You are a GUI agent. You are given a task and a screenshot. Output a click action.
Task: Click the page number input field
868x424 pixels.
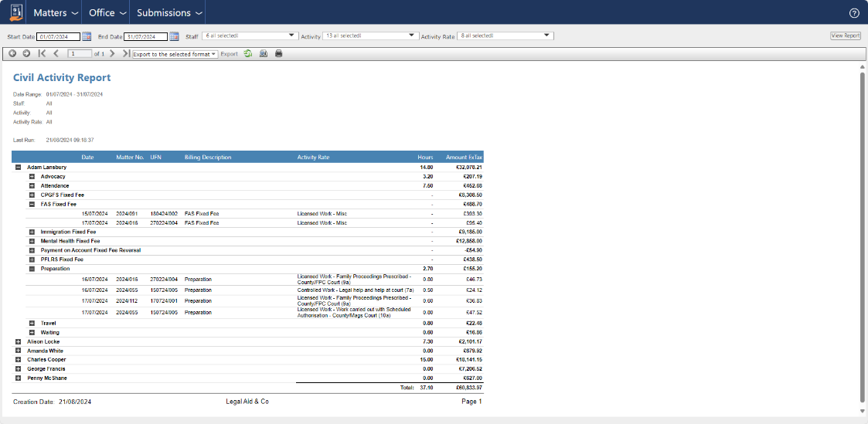click(x=80, y=53)
